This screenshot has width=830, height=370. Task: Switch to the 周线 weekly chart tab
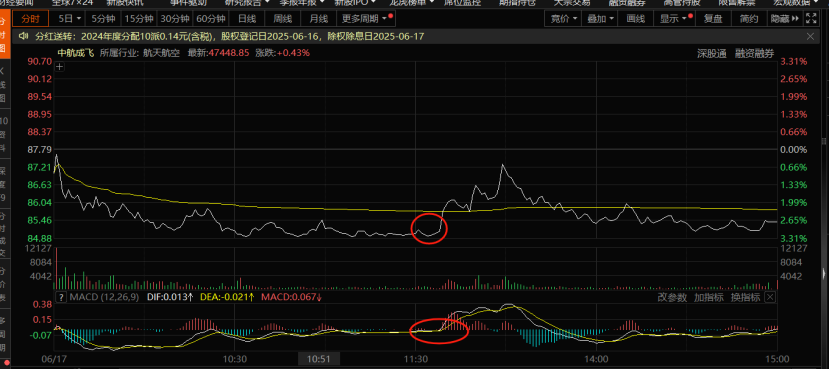pos(283,19)
